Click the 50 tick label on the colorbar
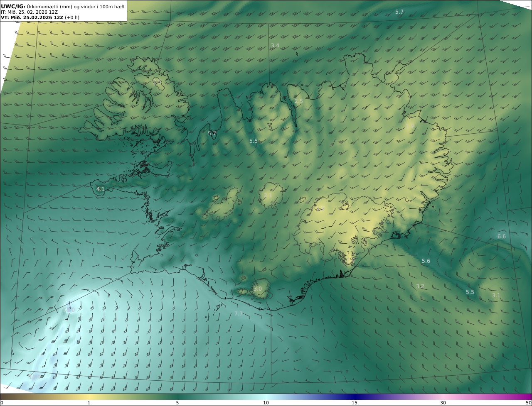The width and height of the screenshot is (532, 406). coord(528,403)
